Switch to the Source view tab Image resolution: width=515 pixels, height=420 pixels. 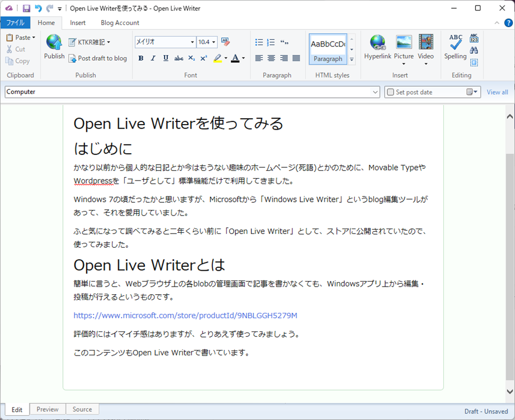[x=82, y=409]
